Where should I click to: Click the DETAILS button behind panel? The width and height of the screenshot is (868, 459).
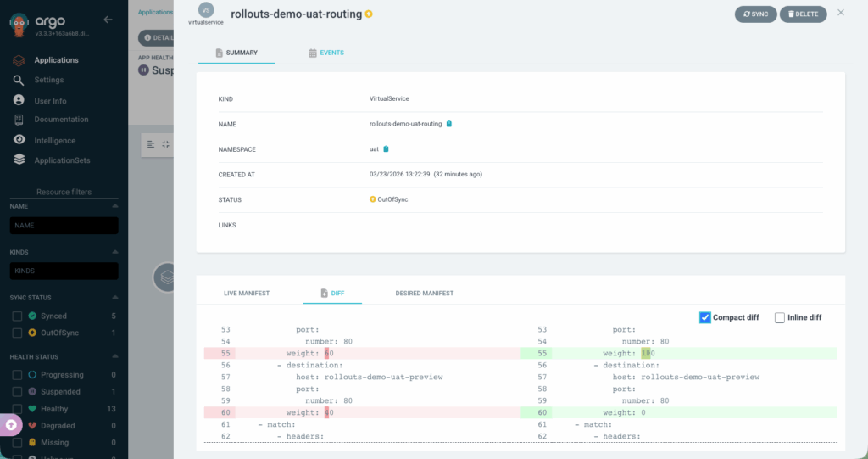coord(156,37)
